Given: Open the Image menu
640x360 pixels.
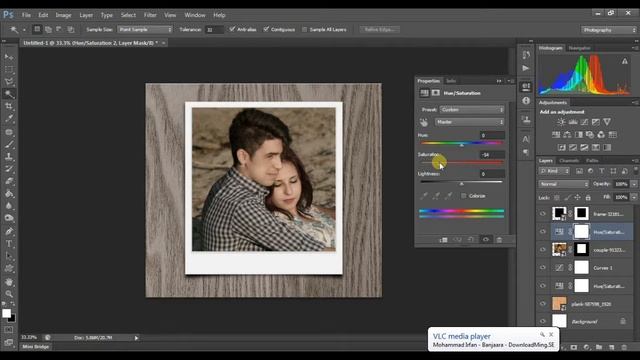Looking at the screenshot, I should (63, 15).
